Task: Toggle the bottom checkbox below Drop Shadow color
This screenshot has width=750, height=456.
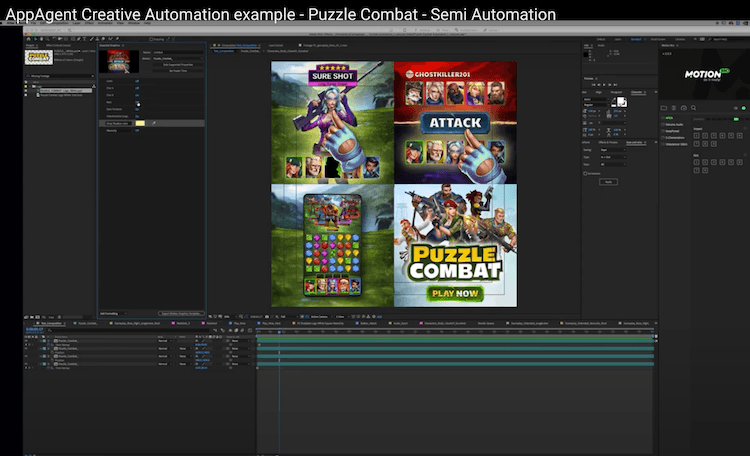Action: [x=137, y=130]
